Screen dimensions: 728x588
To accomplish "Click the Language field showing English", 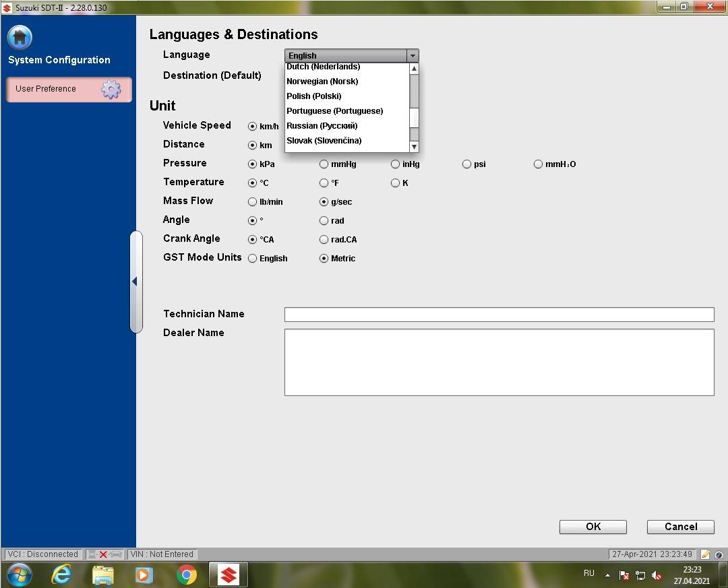I will pyautogui.click(x=345, y=56).
